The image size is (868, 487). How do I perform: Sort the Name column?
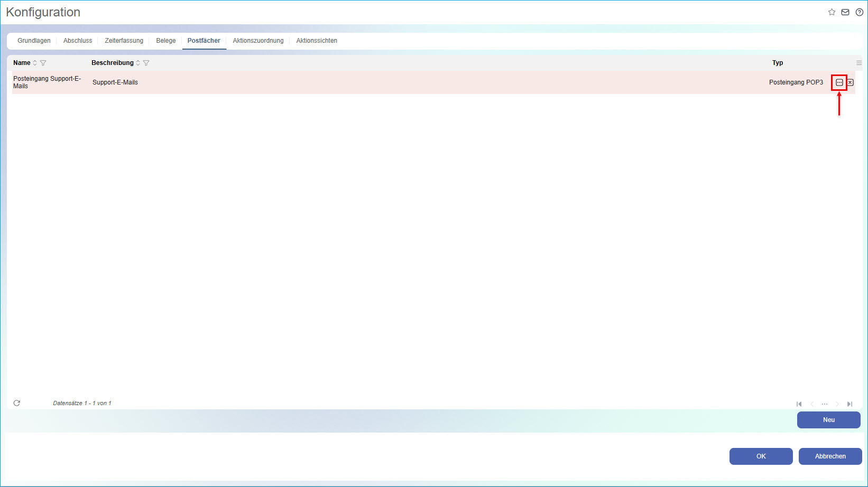pos(35,63)
